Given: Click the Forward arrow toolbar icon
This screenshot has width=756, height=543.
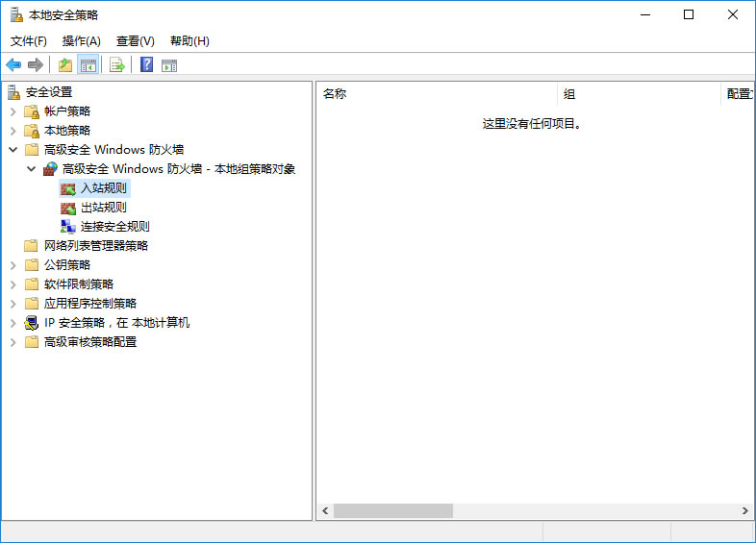Looking at the screenshot, I should pos(36,64).
